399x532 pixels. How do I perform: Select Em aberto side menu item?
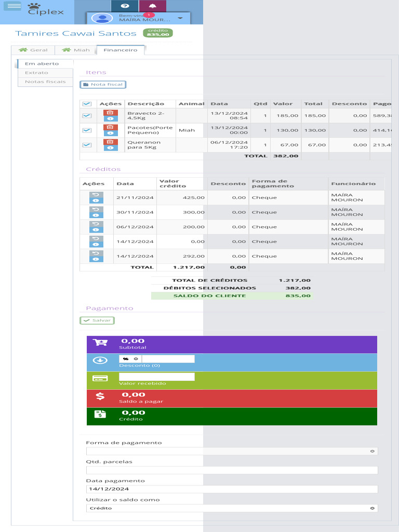45,64
